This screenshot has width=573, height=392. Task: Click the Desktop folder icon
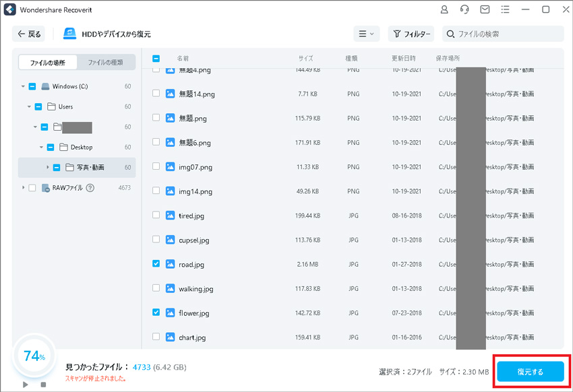click(63, 147)
